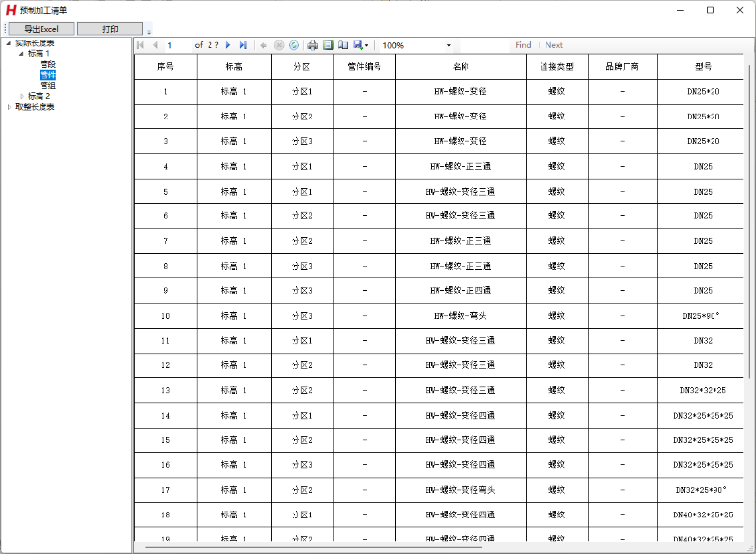The width and height of the screenshot is (756, 554).
Task: Open the 100% zoom dropdown
Action: coord(448,45)
